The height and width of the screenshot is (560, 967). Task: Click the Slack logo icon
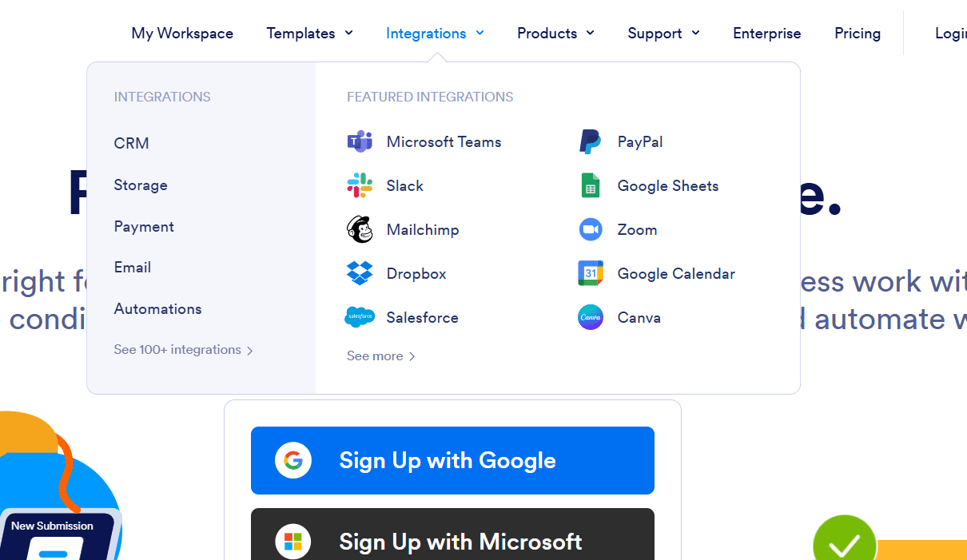click(360, 185)
